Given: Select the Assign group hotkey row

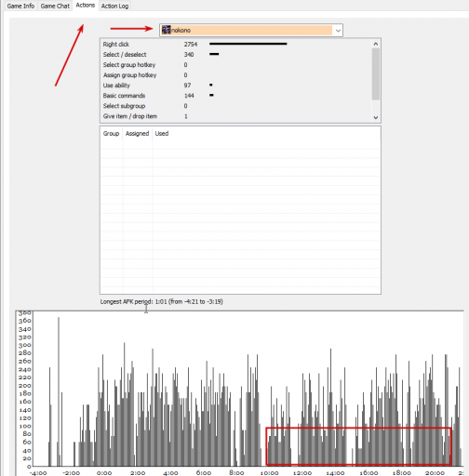Looking at the screenshot, I should (x=235, y=75).
